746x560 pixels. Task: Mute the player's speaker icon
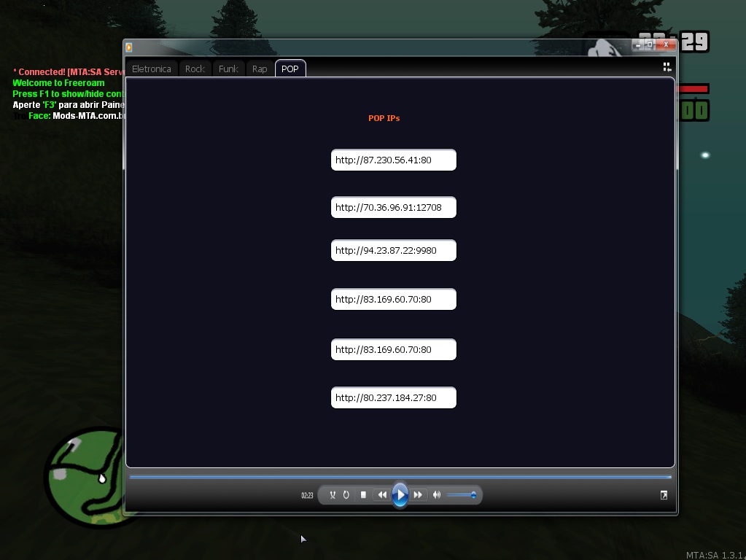pyautogui.click(x=437, y=495)
